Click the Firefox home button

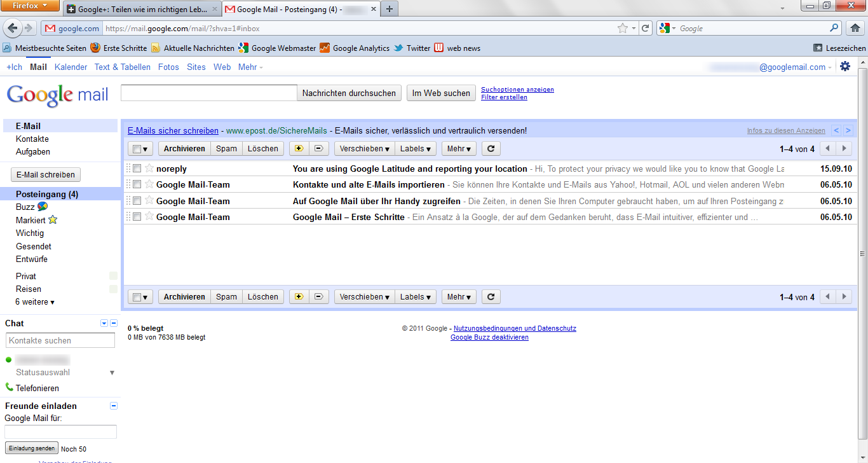(x=855, y=28)
